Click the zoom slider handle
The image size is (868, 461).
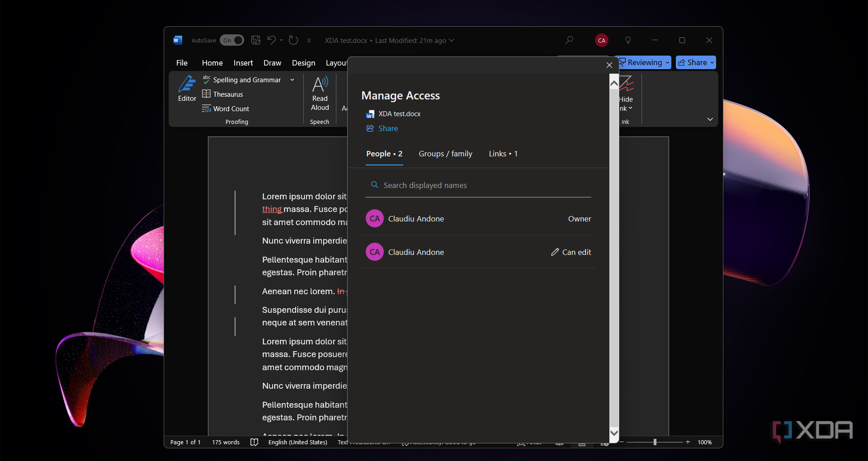(x=655, y=442)
